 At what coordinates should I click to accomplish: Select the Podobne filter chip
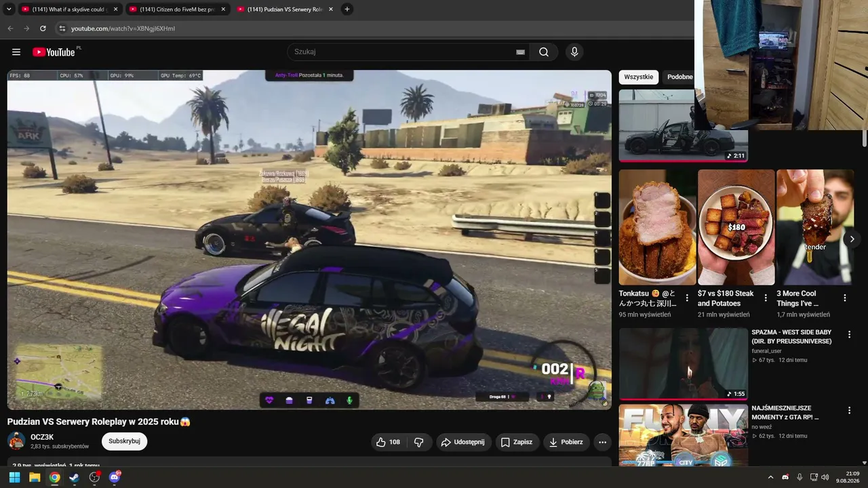[x=679, y=77]
